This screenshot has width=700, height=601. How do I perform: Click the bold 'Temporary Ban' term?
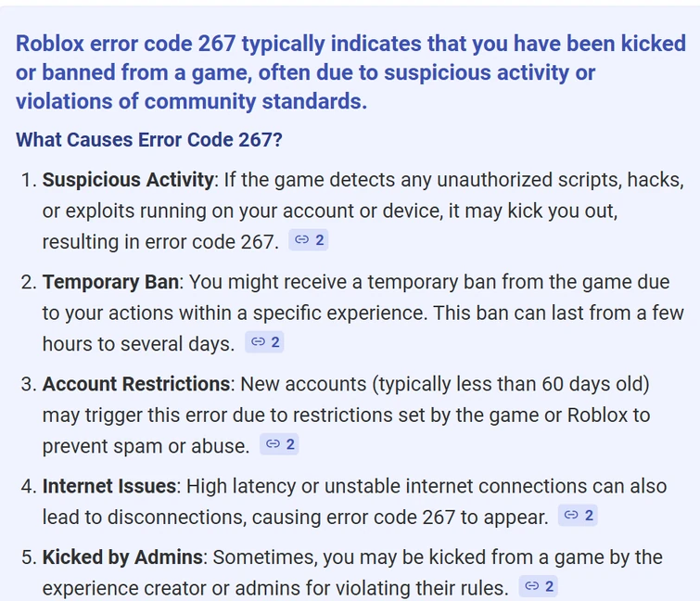pyautogui.click(x=110, y=282)
